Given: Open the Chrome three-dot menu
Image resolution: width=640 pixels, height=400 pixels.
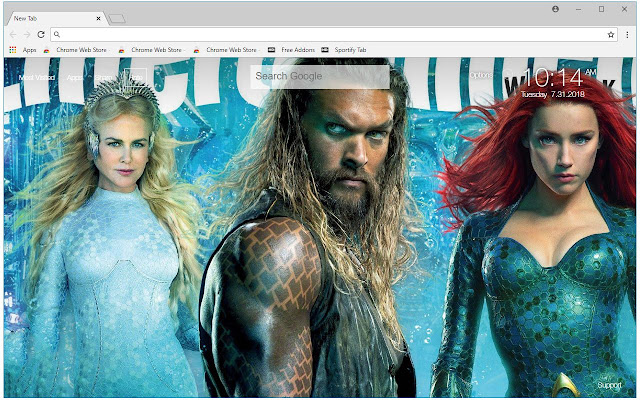Looking at the screenshot, I should (x=627, y=35).
